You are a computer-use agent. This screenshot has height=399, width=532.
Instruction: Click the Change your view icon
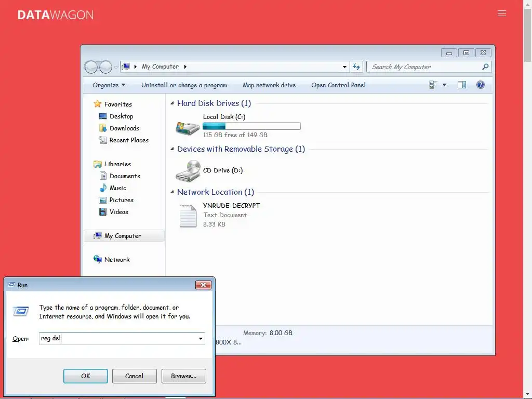pos(433,85)
